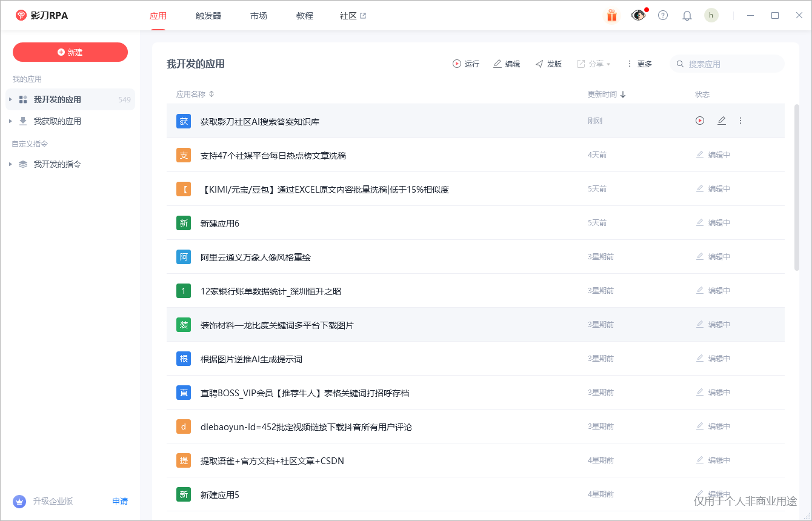Sort by 应用名称 column
The width and height of the screenshot is (812, 521).
click(195, 95)
